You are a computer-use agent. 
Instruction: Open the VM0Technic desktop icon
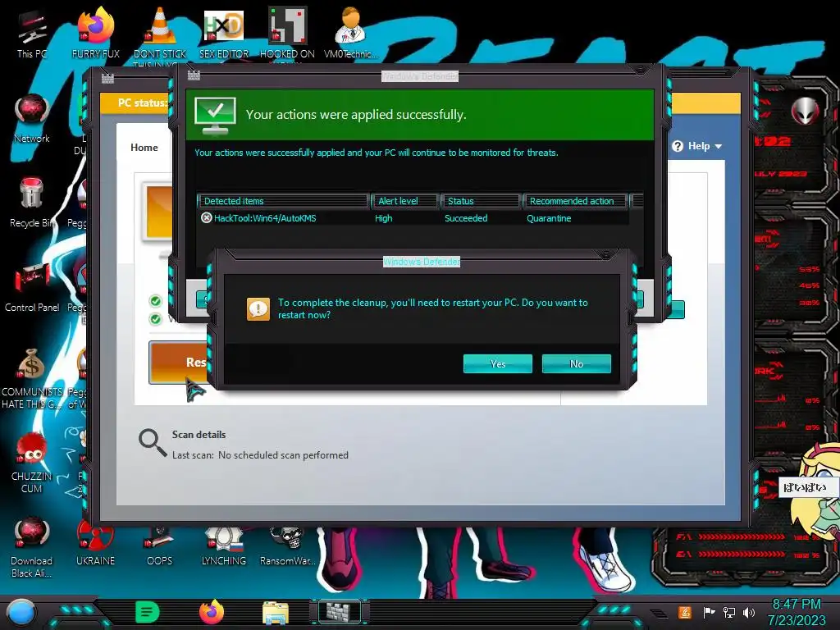click(350, 34)
